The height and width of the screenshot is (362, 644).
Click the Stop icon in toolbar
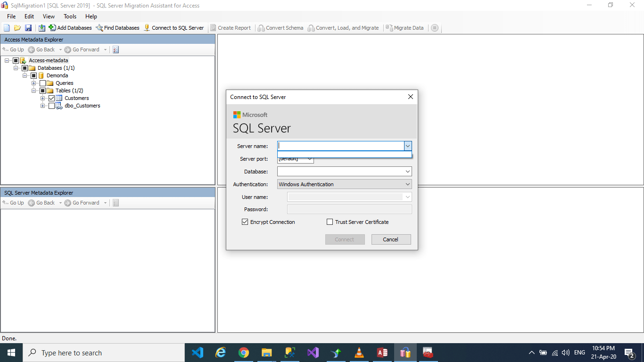(x=435, y=28)
